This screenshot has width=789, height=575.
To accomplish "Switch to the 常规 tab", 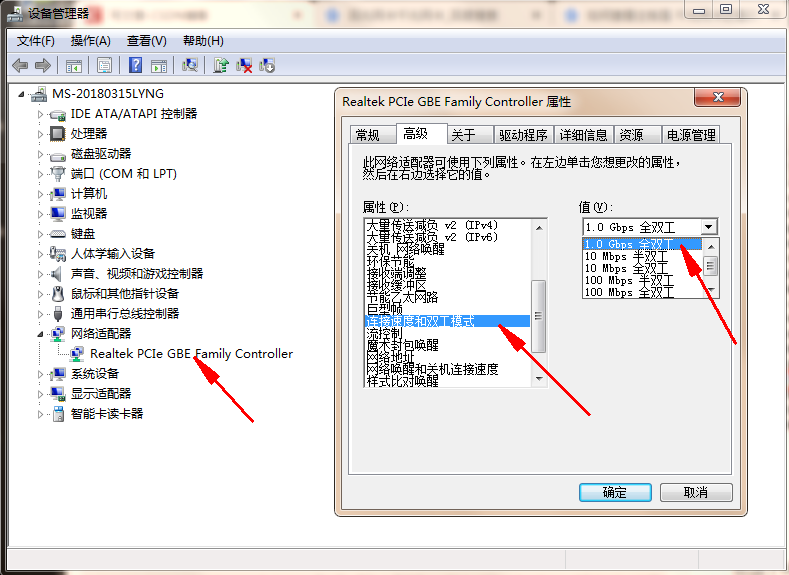I will tap(372, 135).
